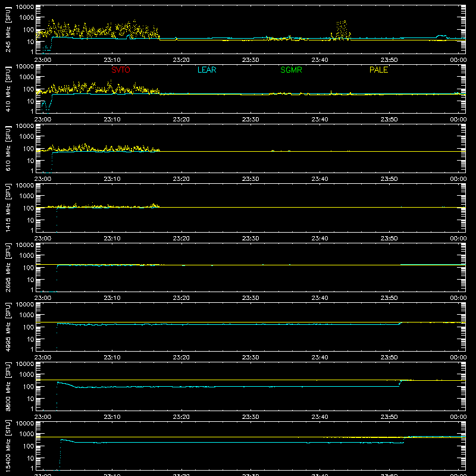Image resolution: width=476 pixels, height=476 pixels.
Task: Click the green SGMR station label
Action: (x=291, y=70)
